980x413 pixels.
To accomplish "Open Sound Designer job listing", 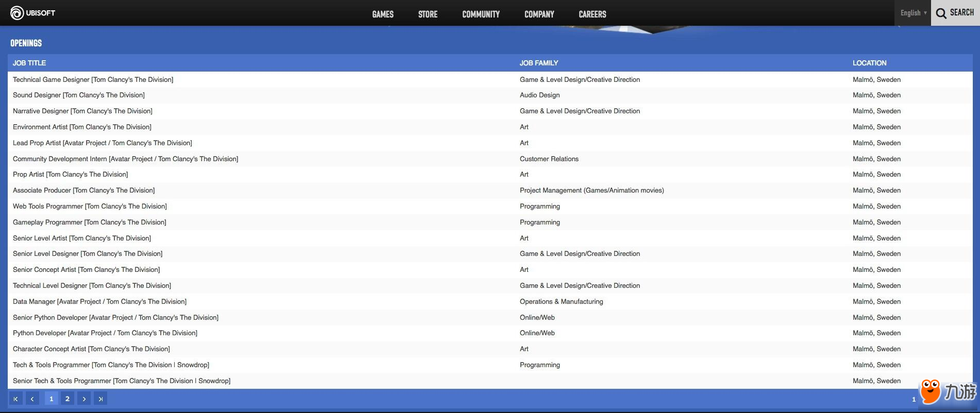I will tap(79, 95).
